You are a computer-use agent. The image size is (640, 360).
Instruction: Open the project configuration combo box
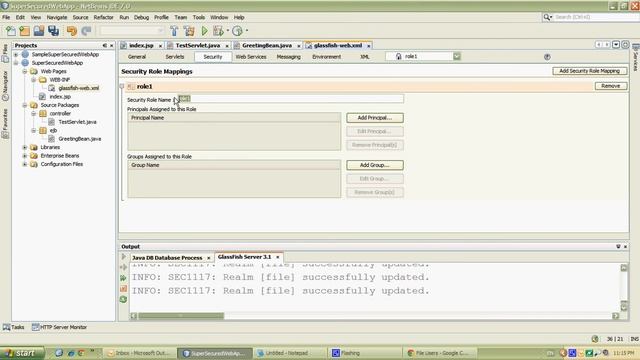pos(132,31)
